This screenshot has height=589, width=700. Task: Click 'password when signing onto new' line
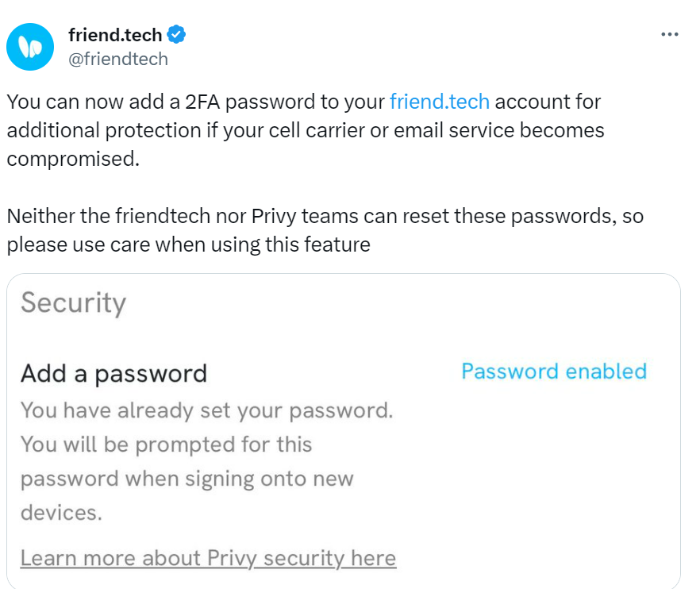187,479
